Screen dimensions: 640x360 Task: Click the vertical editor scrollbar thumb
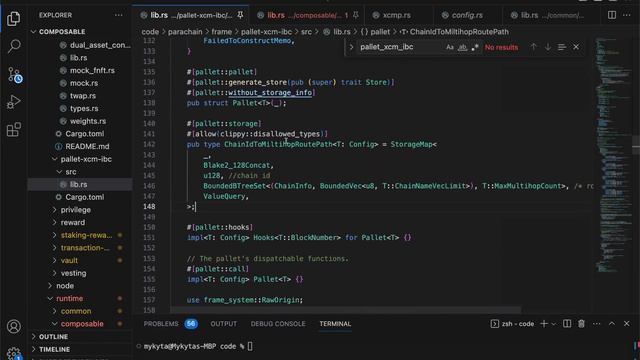point(636,145)
